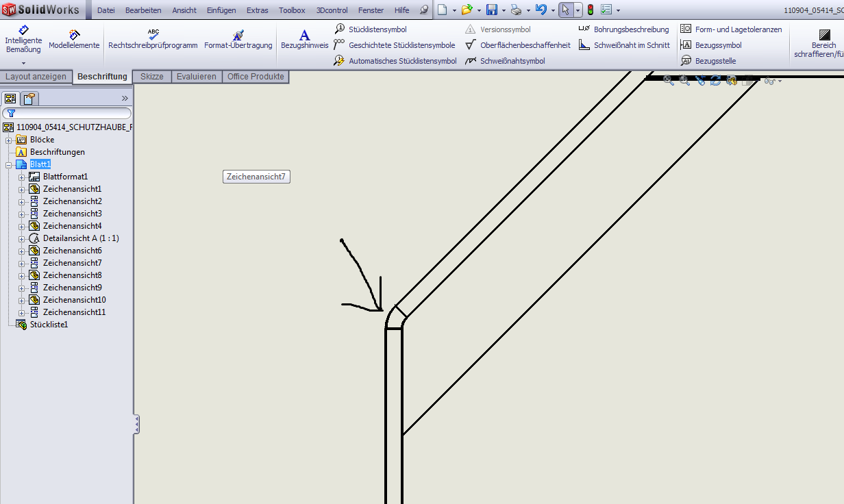844x504 pixels.
Task: Select the Intelligente Bemaßung tool
Action: [23, 39]
